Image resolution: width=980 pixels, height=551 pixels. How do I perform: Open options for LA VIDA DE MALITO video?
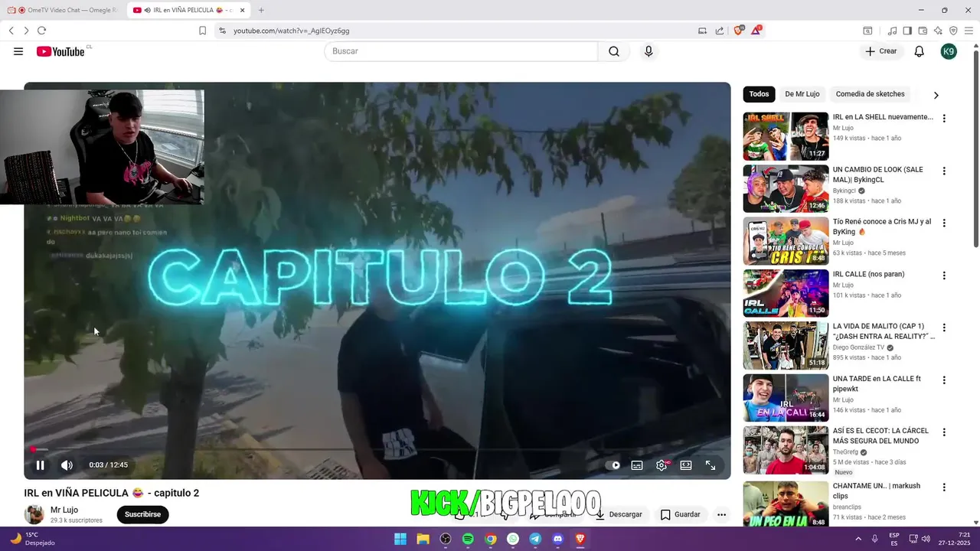tap(944, 328)
